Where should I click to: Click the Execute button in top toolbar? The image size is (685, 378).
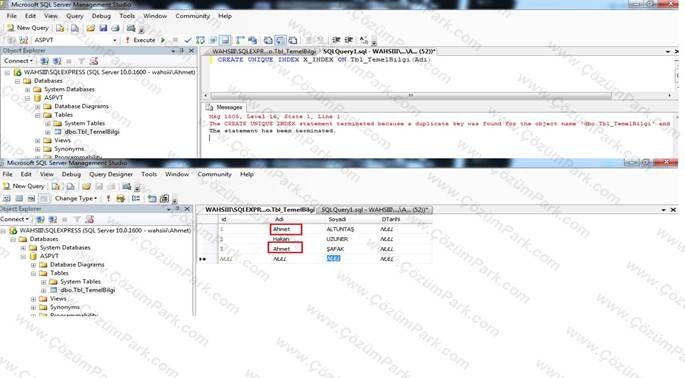[x=140, y=40]
